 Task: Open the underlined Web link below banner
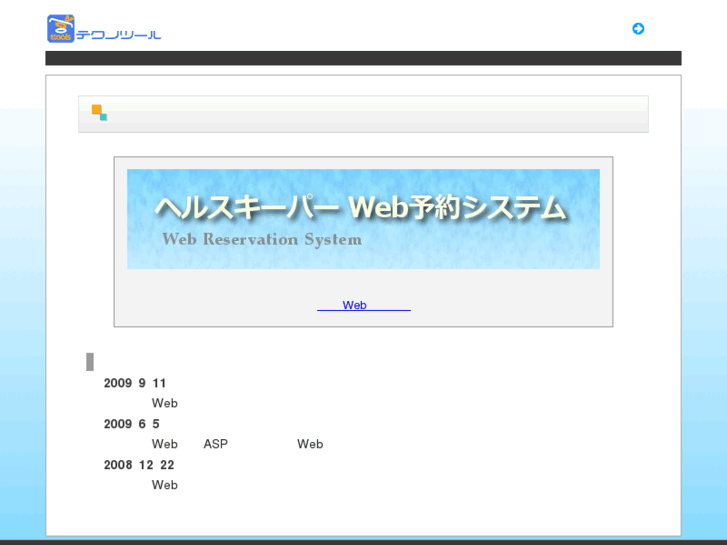point(363,306)
